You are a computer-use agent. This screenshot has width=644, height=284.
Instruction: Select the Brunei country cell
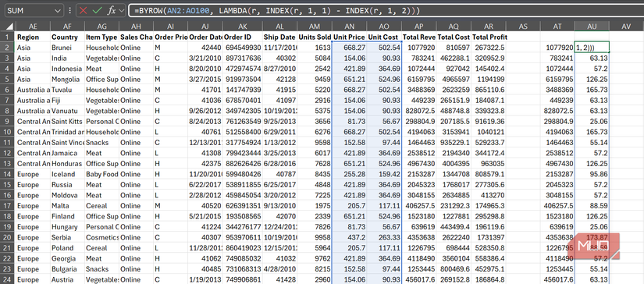[x=67, y=48]
